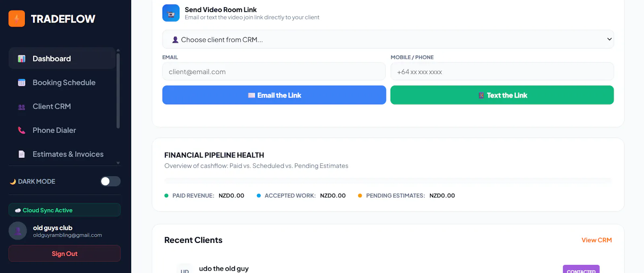Click the Phone Dialer handset icon
Viewport: 644px width, 273px height.
(22, 130)
